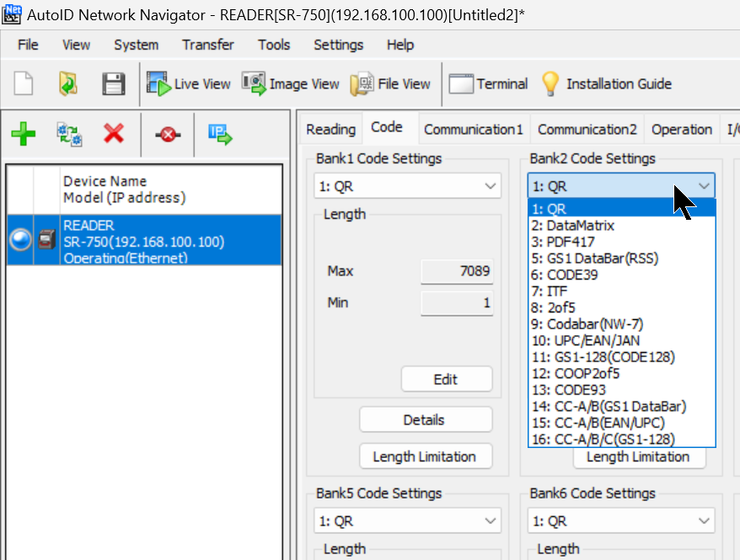This screenshot has width=740, height=560.
Task: Open Live View from the toolbar
Action: click(x=188, y=84)
